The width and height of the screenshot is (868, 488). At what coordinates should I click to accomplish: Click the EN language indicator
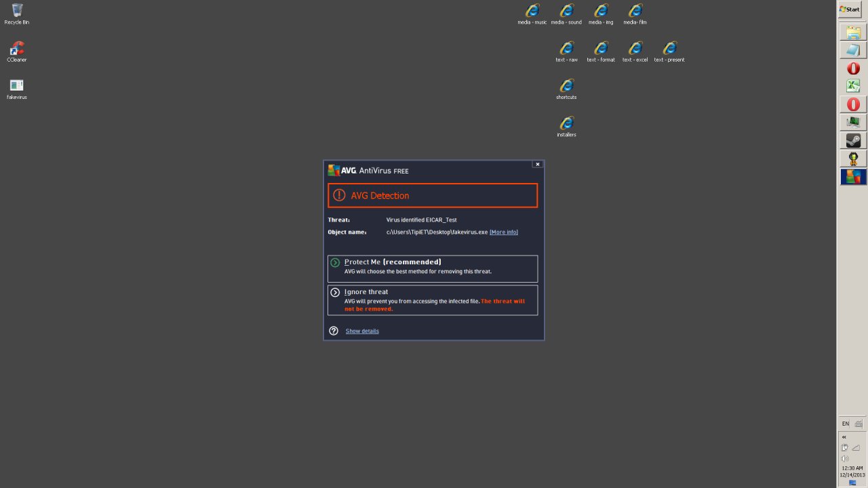pos(846,424)
